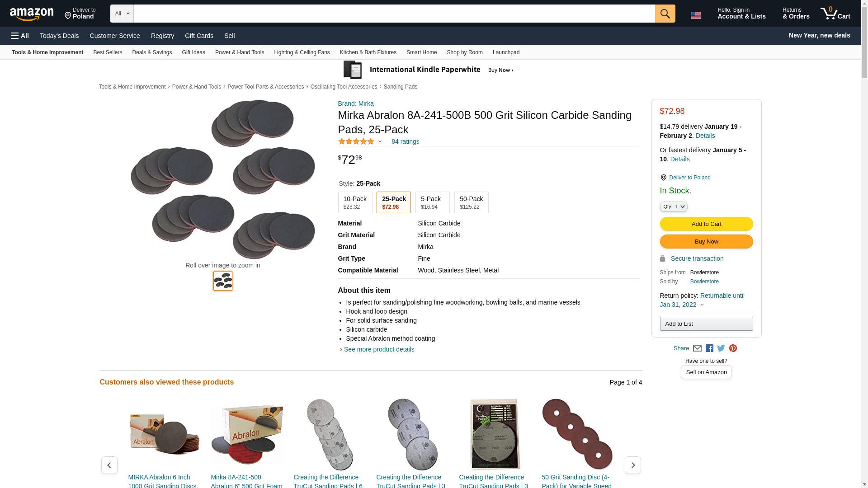Expand the star ratings breakdown arrow
This screenshot has height=488, width=868.
pos(380,141)
